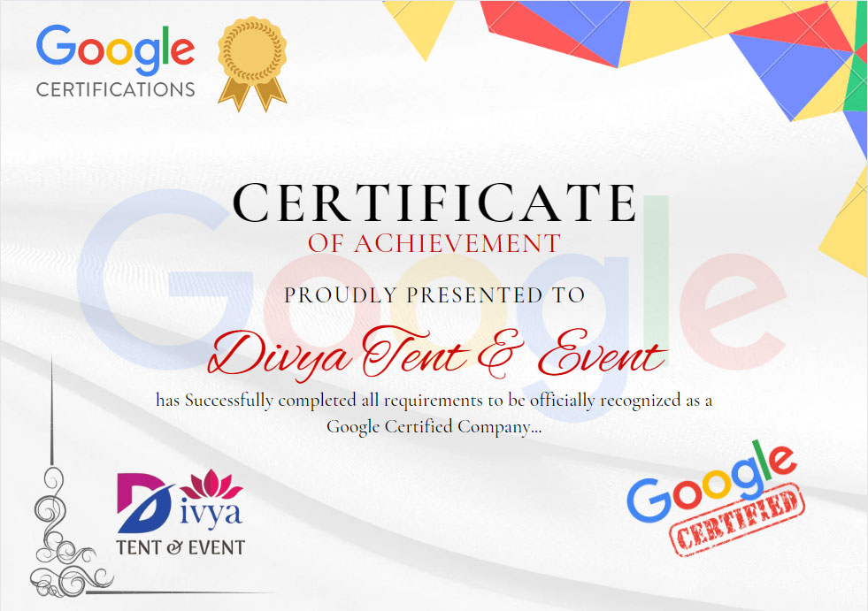Click the CERTIFICATIONS text under Google logo
Screen dimensions: 868x611
[115, 89]
